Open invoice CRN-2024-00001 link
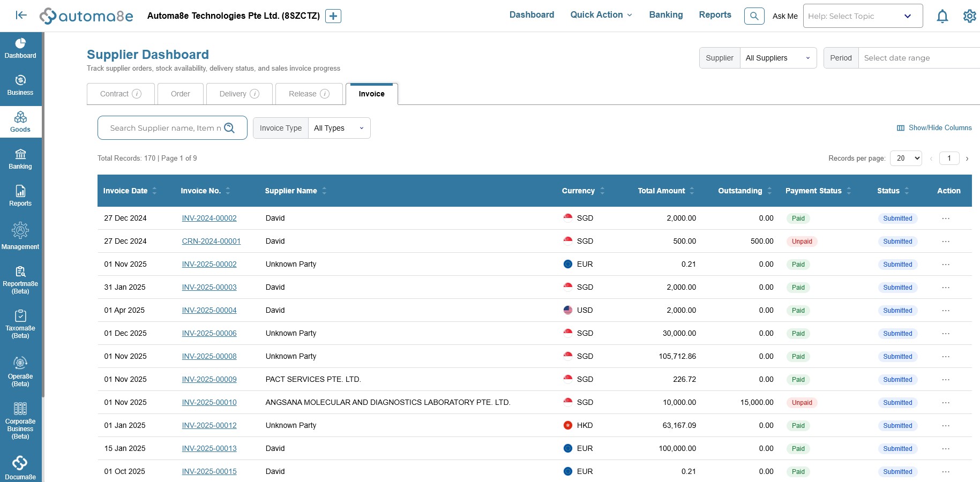Screen dimensions: 980x482 [211, 242]
